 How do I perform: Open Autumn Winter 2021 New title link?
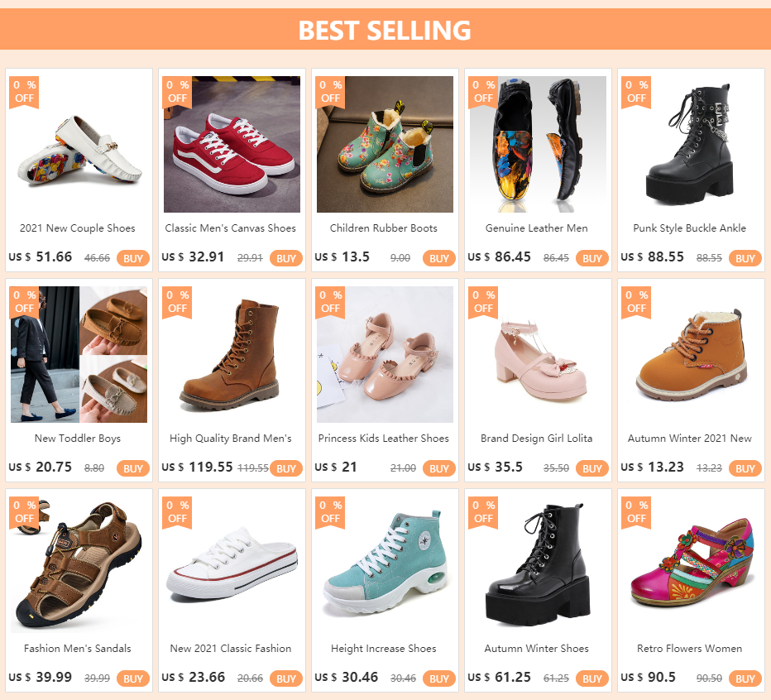coord(690,439)
